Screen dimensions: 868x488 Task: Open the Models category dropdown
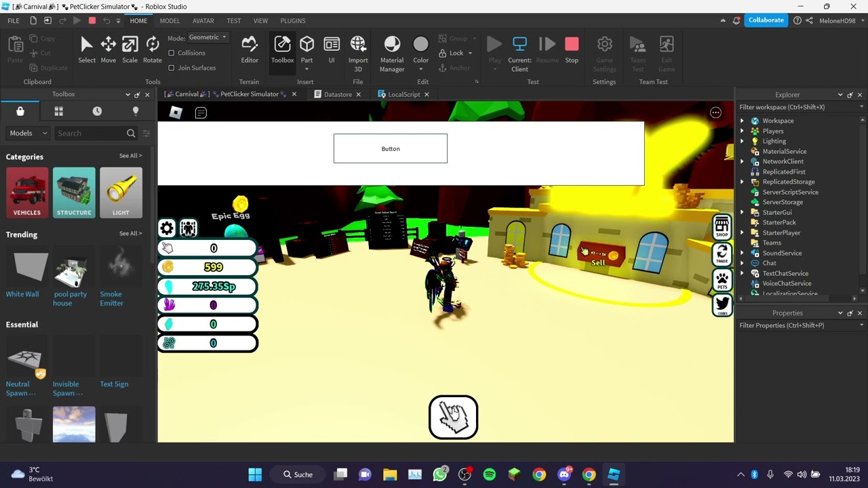(28, 134)
